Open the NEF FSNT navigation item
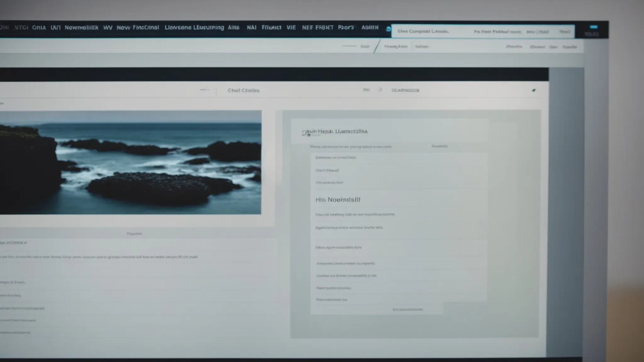644x362 pixels. tap(318, 27)
